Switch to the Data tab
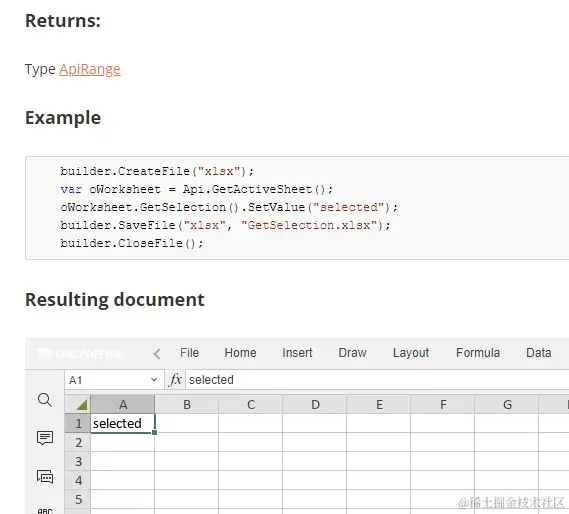The width and height of the screenshot is (569, 514). 539,353
